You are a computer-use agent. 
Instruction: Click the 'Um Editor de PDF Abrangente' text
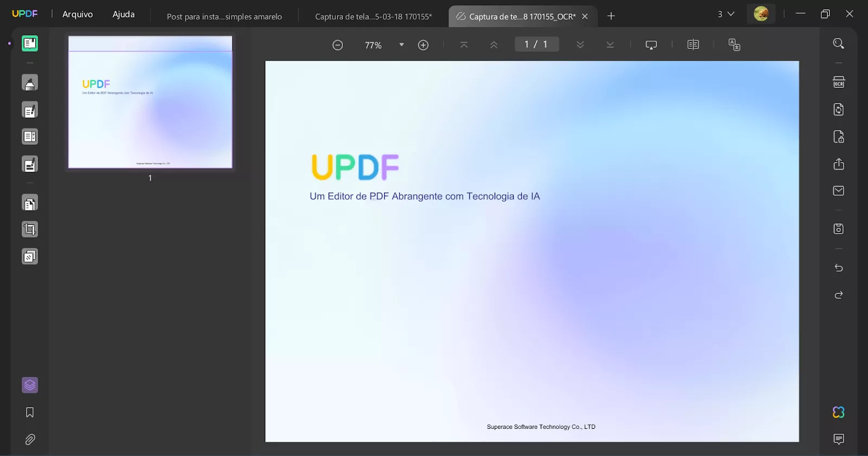click(377, 196)
